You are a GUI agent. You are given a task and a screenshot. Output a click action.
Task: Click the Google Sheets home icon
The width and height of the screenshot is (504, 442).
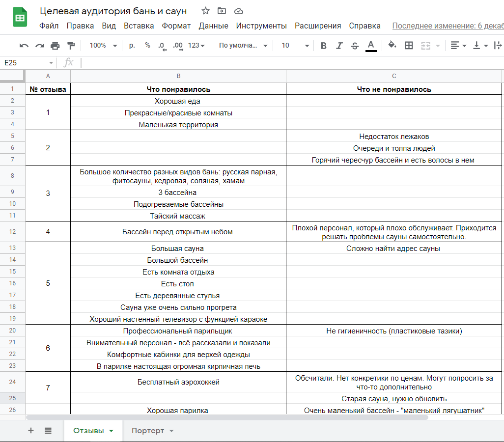point(20,17)
